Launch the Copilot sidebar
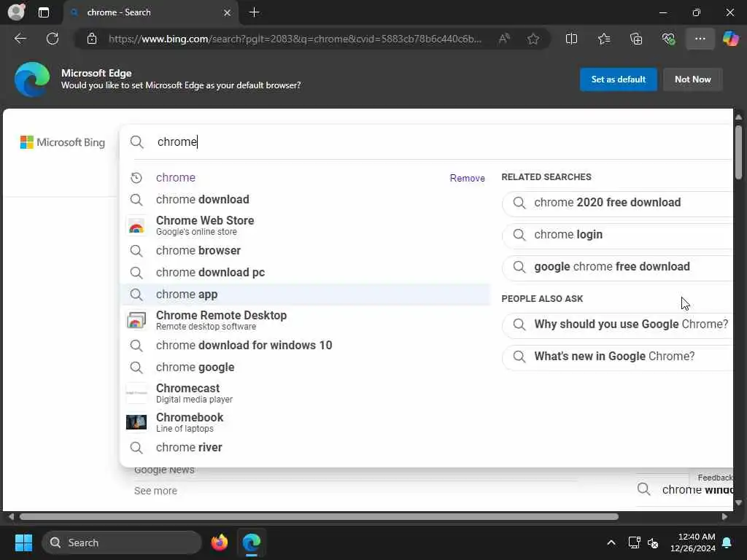This screenshot has width=747, height=560. point(730,39)
